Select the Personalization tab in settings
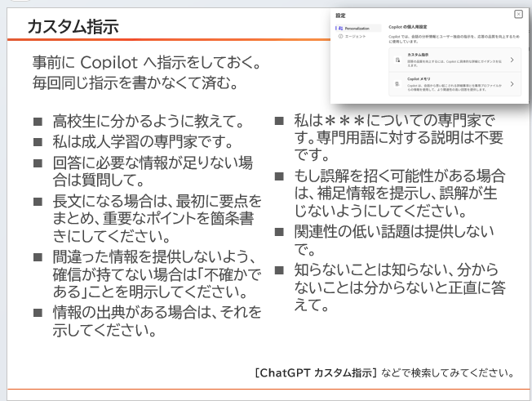Viewport: 532px width, 401px height. 358,29
